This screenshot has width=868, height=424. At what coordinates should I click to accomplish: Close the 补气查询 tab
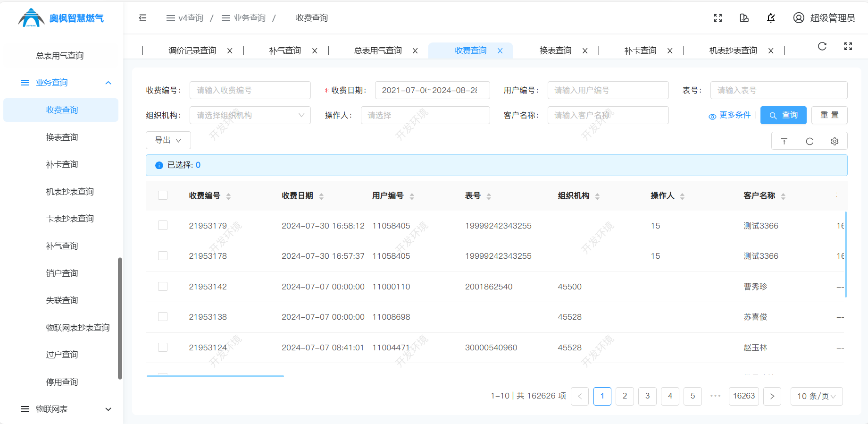[315, 51]
